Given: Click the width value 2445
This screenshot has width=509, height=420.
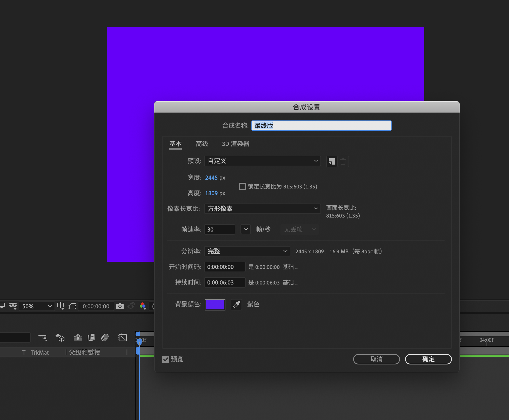Looking at the screenshot, I should click(211, 178).
